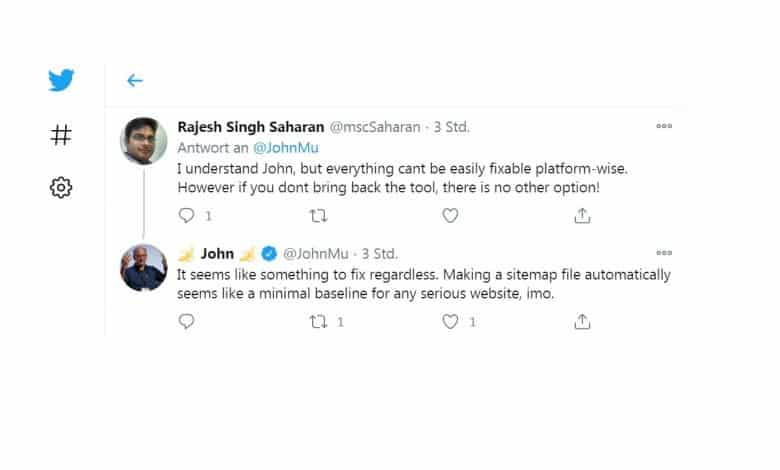This screenshot has width=780, height=470.
Task: Open more options on Rajesh's tweet
Action: [x=664, y=126]
